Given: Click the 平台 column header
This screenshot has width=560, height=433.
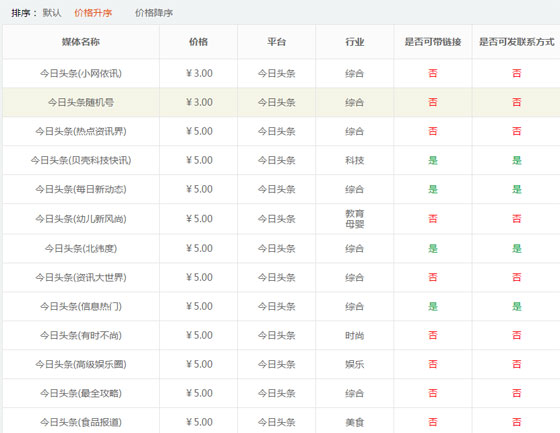Looking at the screenshot, I should pos(277,42).
